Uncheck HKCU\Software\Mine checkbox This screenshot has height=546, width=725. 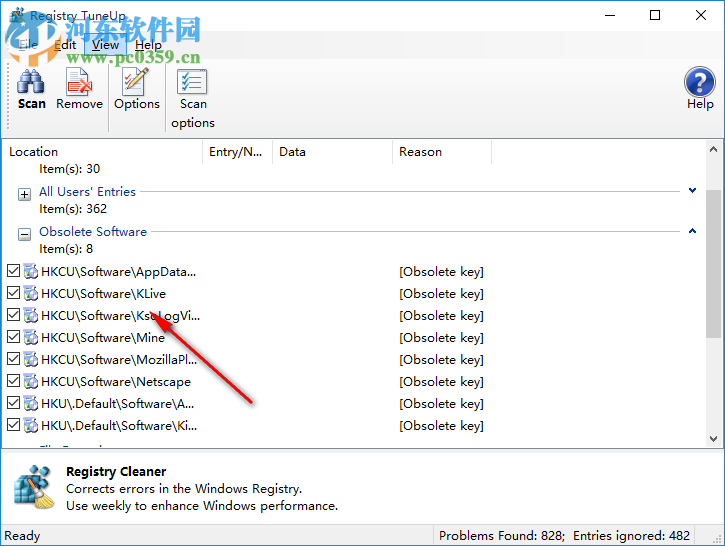point(13,337)
